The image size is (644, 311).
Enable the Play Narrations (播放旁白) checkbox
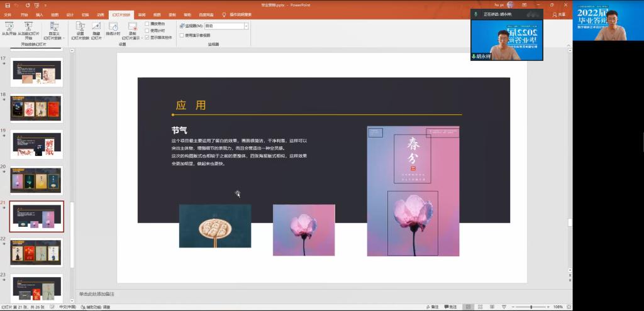[148, 23]
